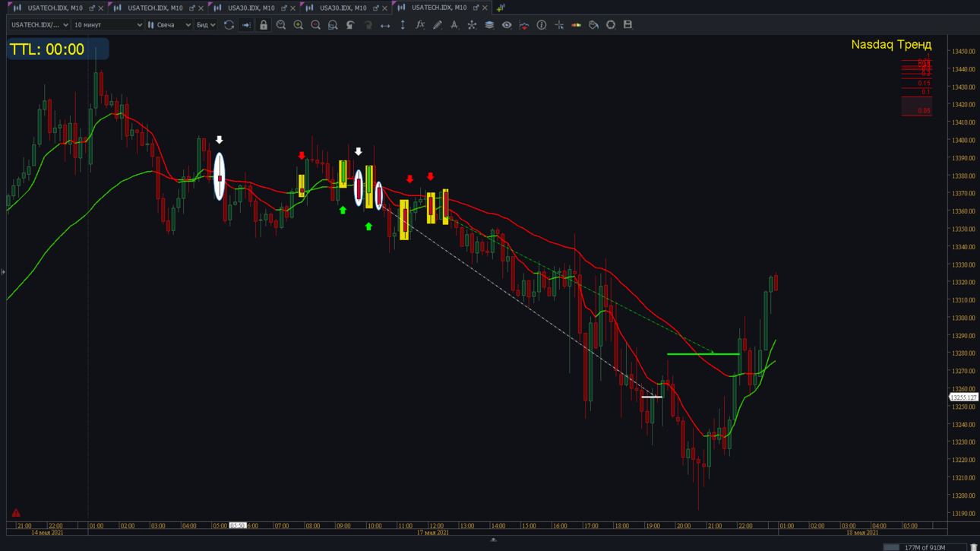Viewport: 980px width, 551px height.
Task: Activate zoom to area tool
Action: click(333, 25)
